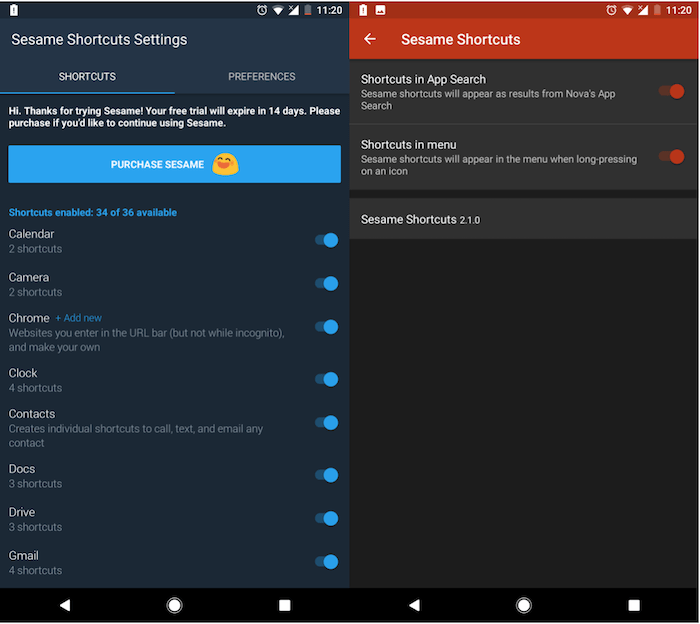The image size is (700, 624).
Task: Open the Chrome shortcuts entry
Action: click(x=175, y=332)
